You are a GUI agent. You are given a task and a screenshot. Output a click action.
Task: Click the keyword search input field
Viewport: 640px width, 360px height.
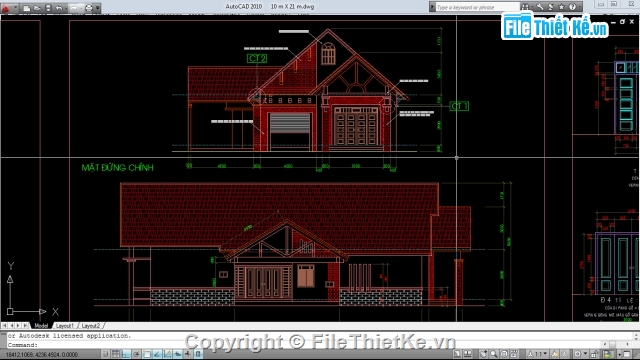pyautogui.click(x=477, y=7)
